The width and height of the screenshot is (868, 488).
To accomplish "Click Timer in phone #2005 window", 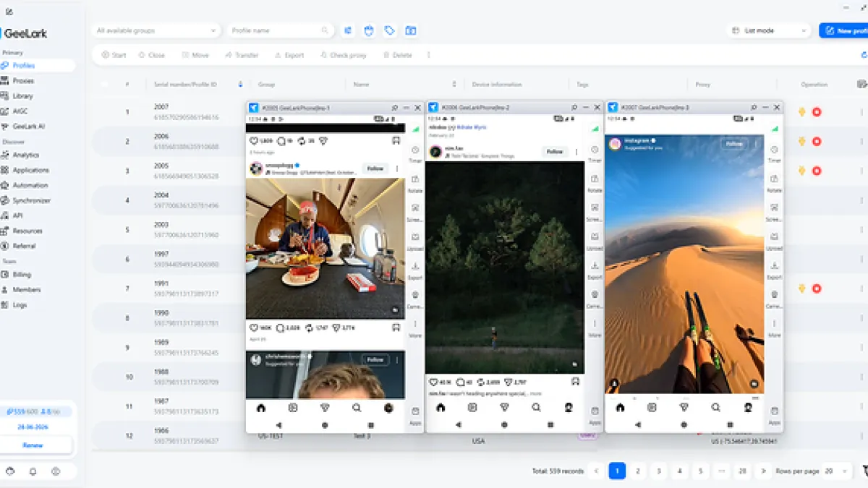I will 415,154.
